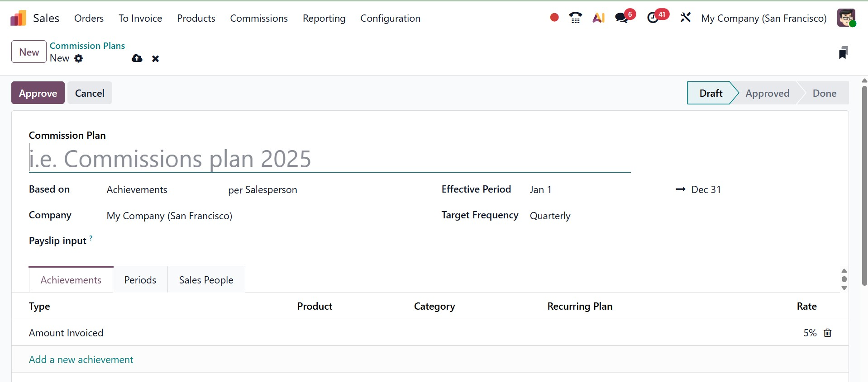Click the bookmark icon at top right
Screen dimensions: 868x382
point(843,53)
